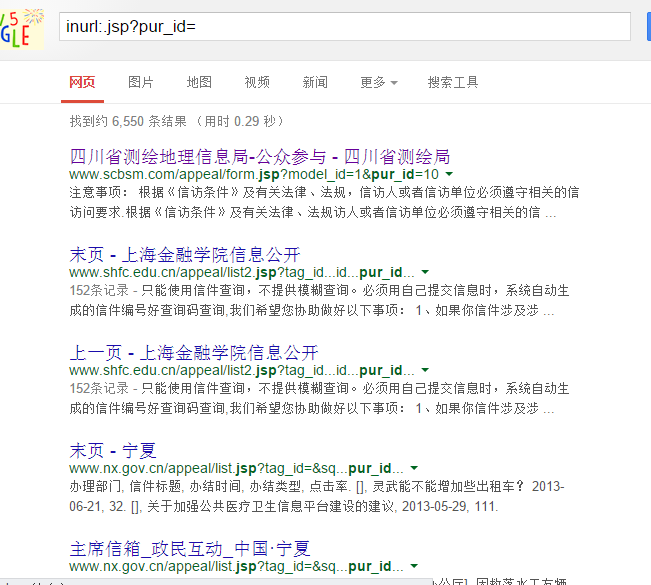Select the 网页 tab
This screenshot has height=585, width=651.
(x=82, y=82)
